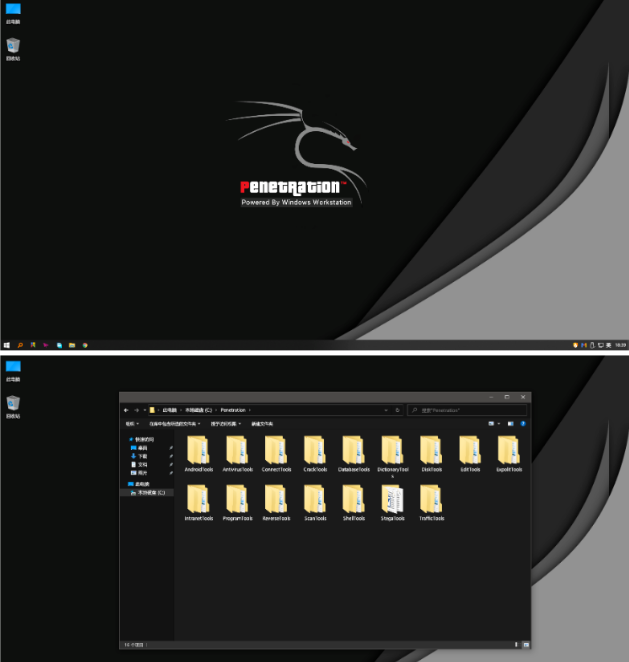
Task: Select Local Disk (C:) in the sidebar
Action: [x=148, y=493]
